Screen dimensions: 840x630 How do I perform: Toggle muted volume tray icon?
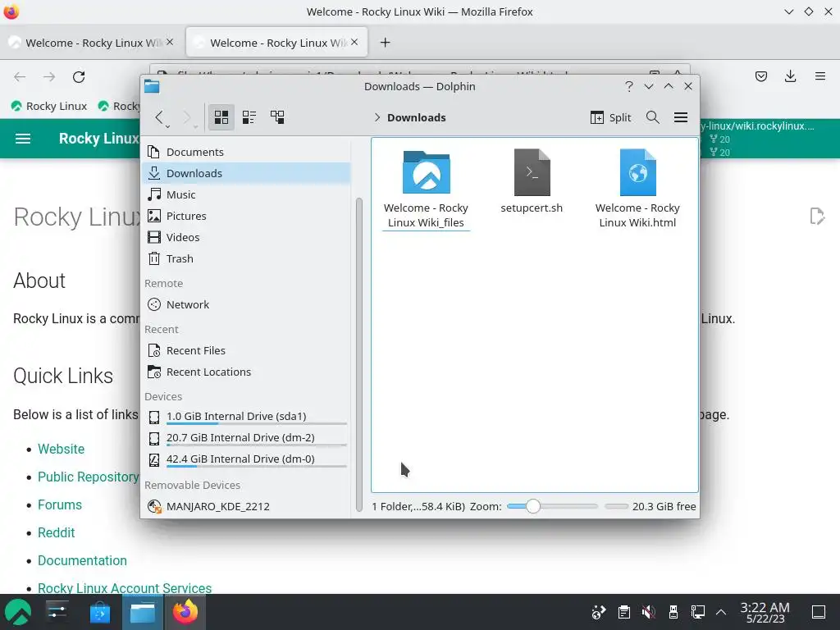(x=648, y=612)
